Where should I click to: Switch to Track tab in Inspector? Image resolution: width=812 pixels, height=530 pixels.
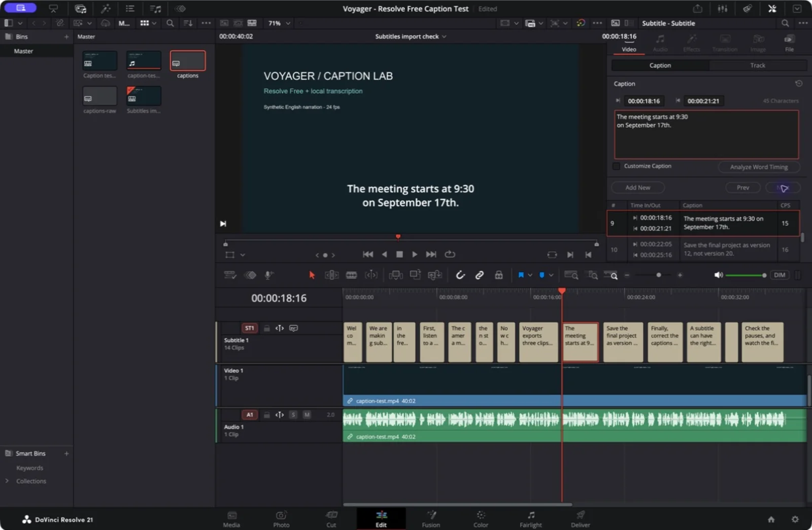(758, 65)
